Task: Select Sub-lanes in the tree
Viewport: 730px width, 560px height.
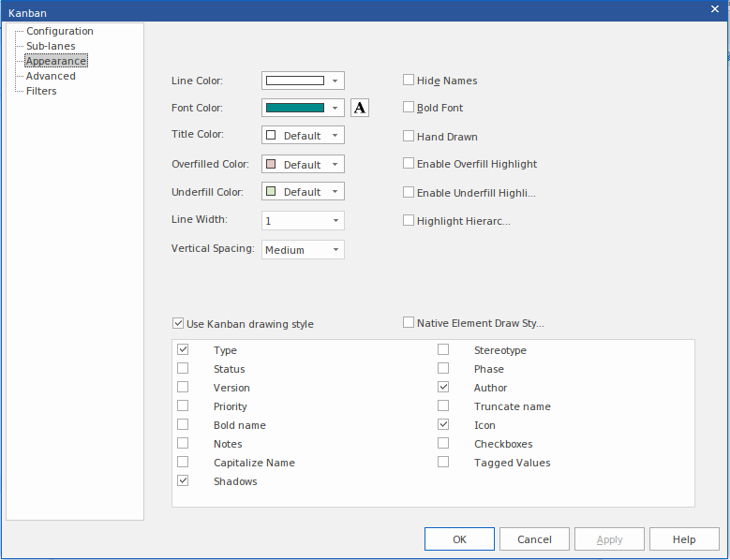Action: pos(51,46)
